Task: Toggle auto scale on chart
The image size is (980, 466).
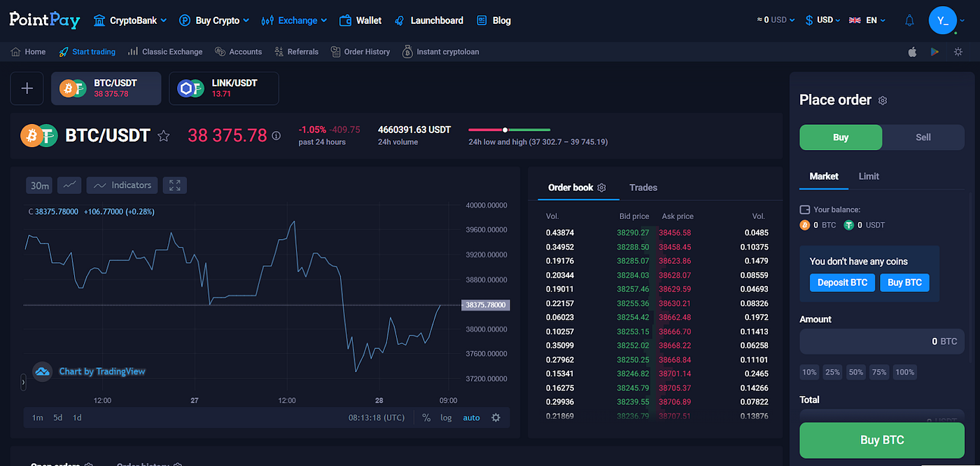Action: click(x=472, y=418)
